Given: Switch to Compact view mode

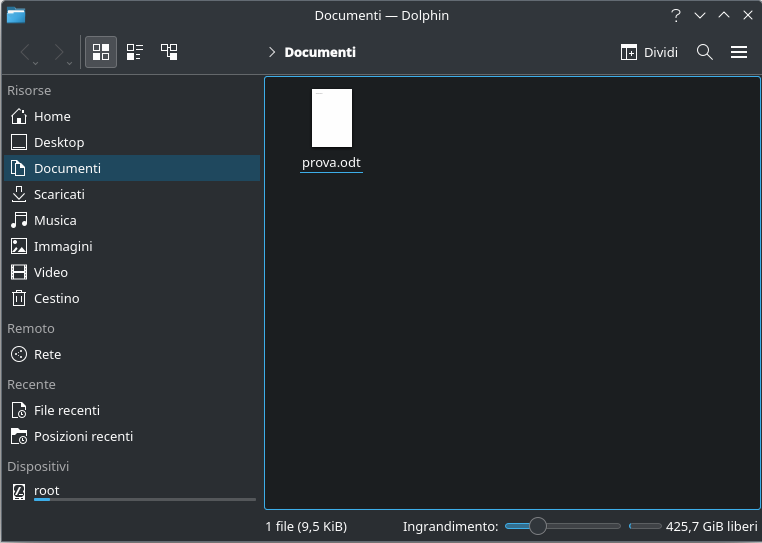Looking at the screenshot, I should pyautogui.click(x=135, y=52).
